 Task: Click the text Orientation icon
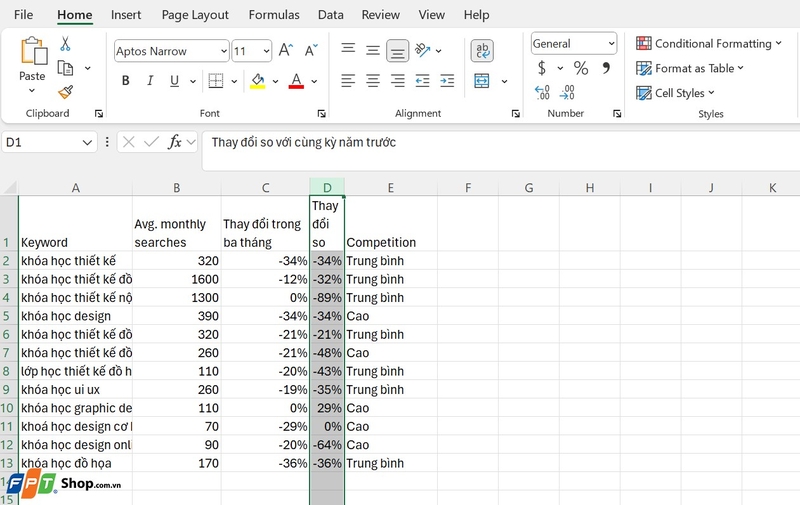click(x=422, y=50)
